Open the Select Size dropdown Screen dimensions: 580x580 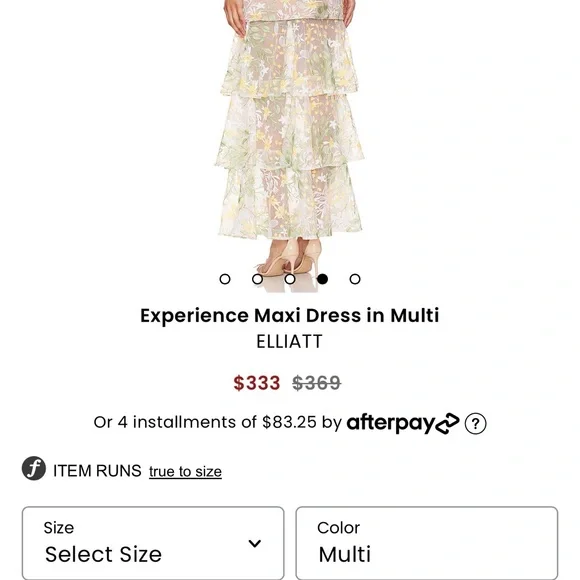pyautogui.click(x=153, y=543)
